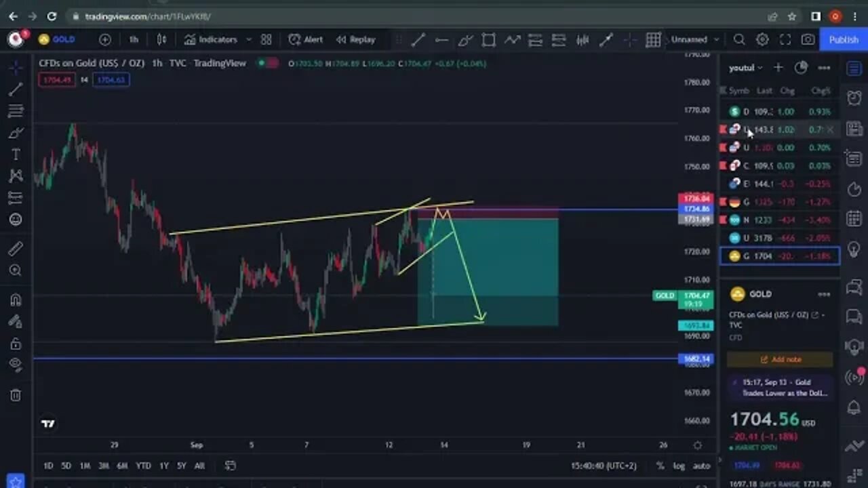
Task: Click the Publish button
Action: click(x=844, y=39)
